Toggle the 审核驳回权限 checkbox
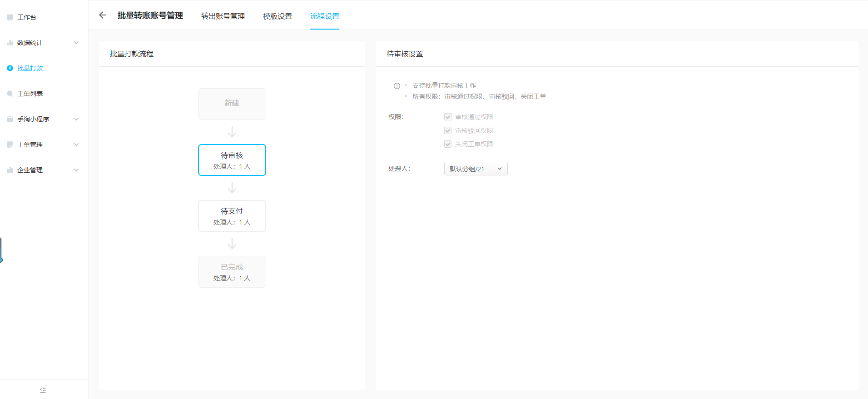 coord(448,130)
